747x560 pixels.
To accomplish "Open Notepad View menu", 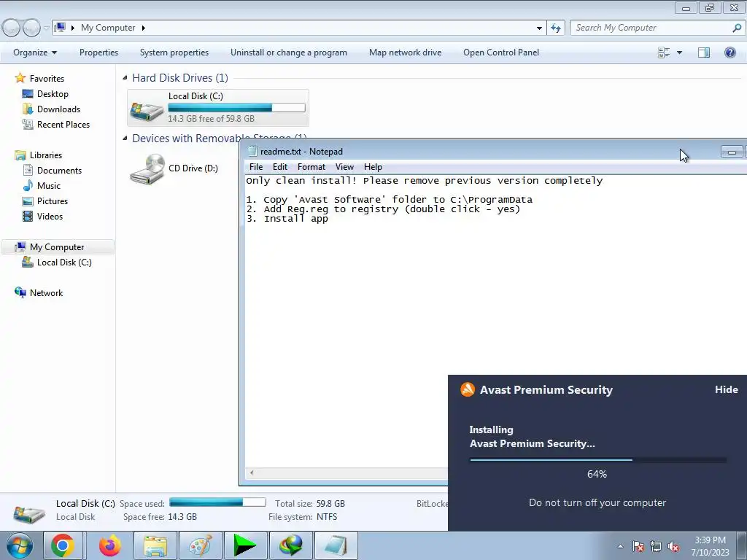I will [344, 167].
